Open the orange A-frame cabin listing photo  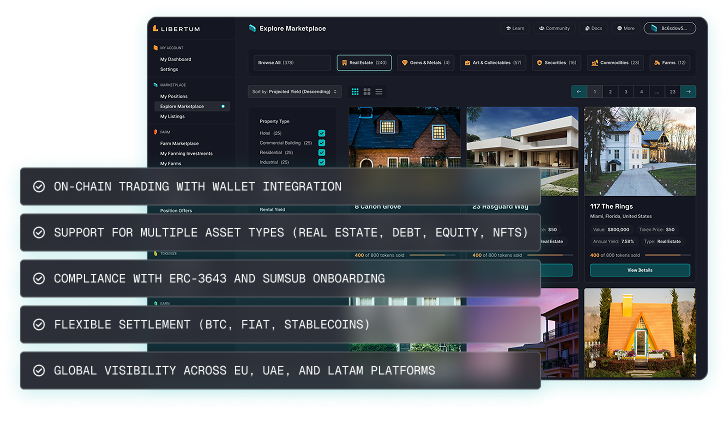[x=640, y=333]
